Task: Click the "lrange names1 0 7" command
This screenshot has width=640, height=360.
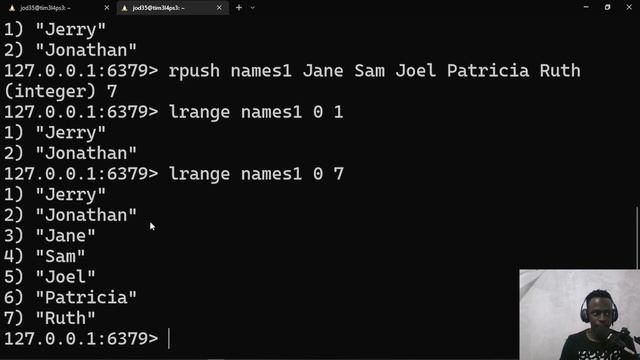Action: tap(256, 174)
